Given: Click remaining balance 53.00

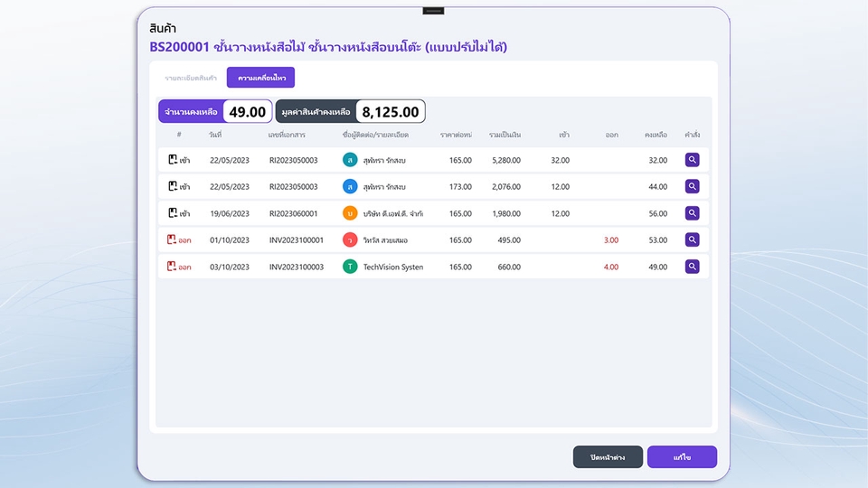Looking at the screenshot, I should [x=657, y=240].
